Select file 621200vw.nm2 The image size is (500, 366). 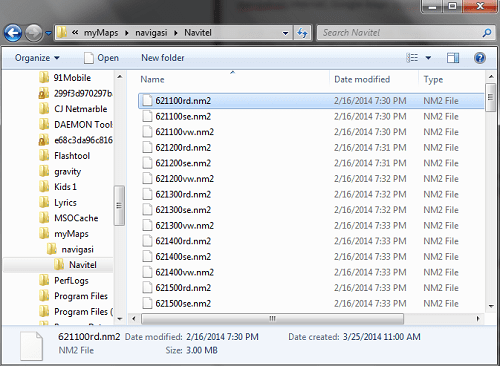pyautogui.click(x=311, y=179)
